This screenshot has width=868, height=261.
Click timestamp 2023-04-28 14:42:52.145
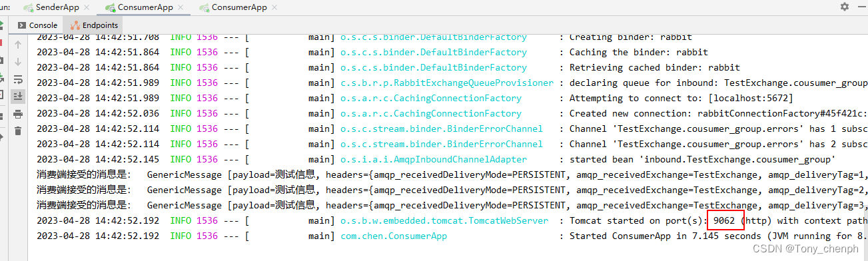pyautogui.click(x=98, y=159)
